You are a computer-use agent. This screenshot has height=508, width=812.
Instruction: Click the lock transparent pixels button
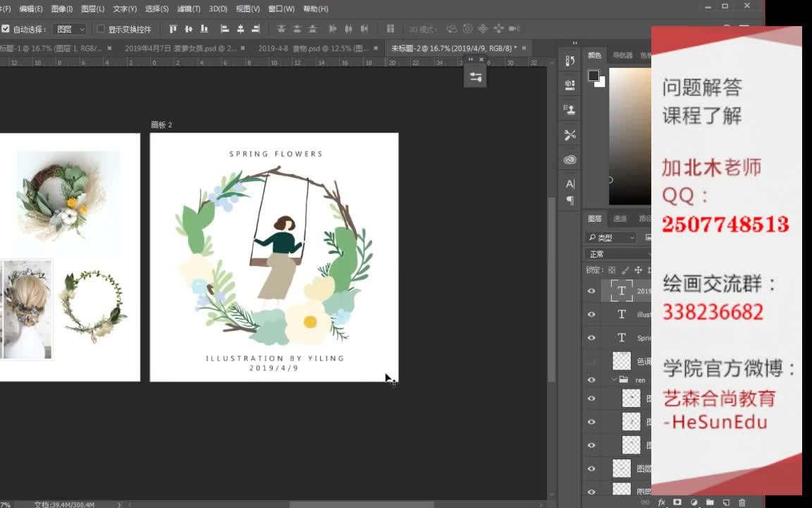613,270
